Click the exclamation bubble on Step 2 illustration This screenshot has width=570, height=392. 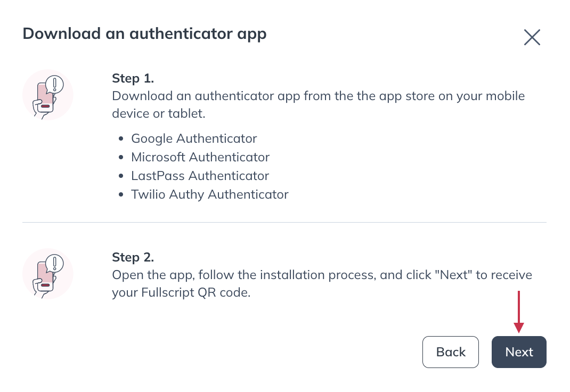click(x=54, y=263)
